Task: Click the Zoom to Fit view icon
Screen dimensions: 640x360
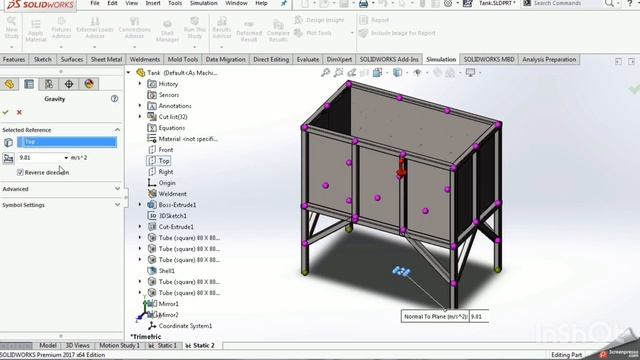Action: point(325,73)
